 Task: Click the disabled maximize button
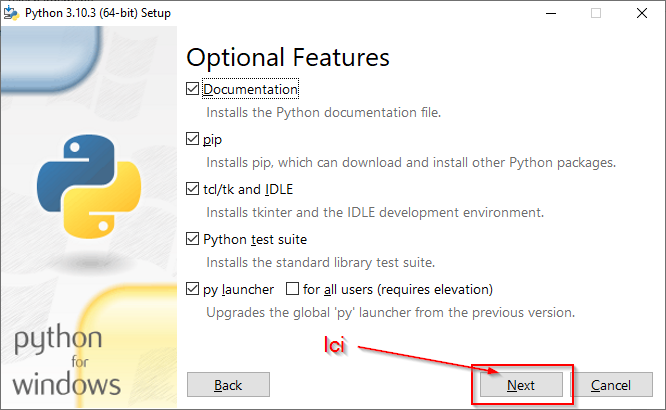pos(596,13)
